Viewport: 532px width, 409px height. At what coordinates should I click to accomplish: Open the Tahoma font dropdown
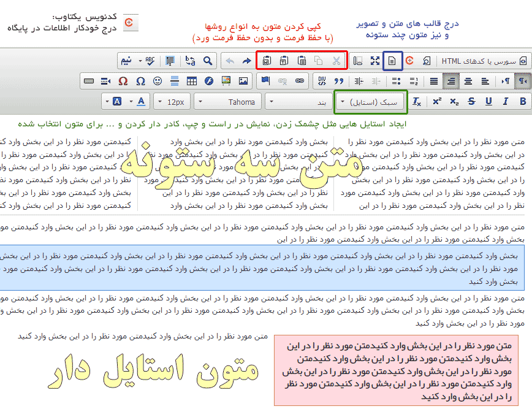pyautogui.click(x=229, y=101)
